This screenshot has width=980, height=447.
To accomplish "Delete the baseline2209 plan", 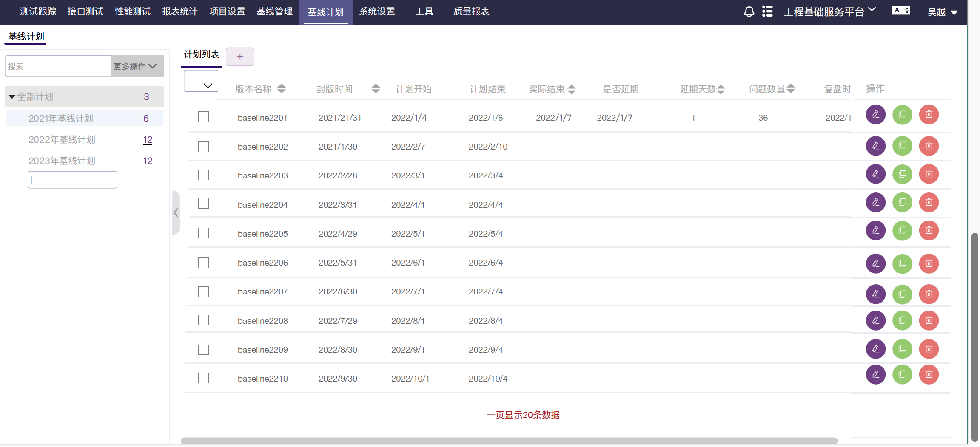I will pyautogui.click(x=929, y=349).
